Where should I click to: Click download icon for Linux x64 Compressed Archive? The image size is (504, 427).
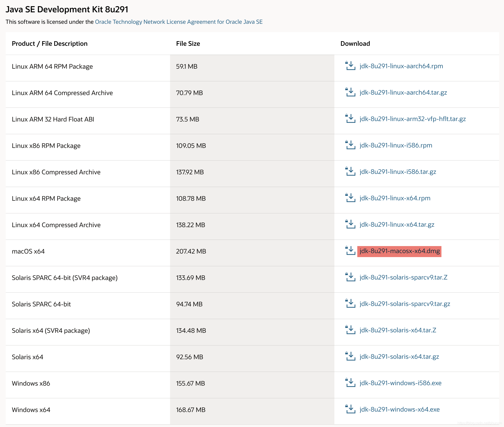350,224
